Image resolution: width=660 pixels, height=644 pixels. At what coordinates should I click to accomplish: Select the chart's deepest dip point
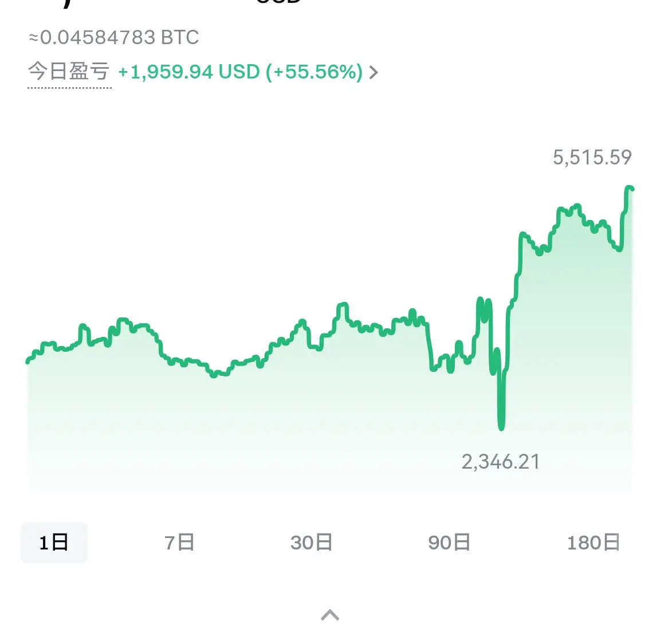point(501,427)
